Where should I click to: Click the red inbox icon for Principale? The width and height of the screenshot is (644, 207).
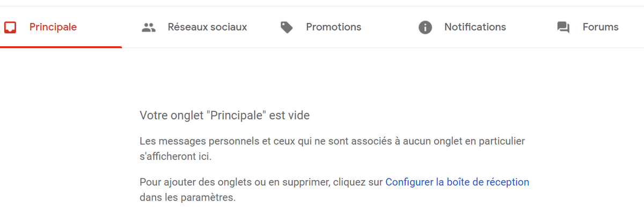(x=10, y=27)
